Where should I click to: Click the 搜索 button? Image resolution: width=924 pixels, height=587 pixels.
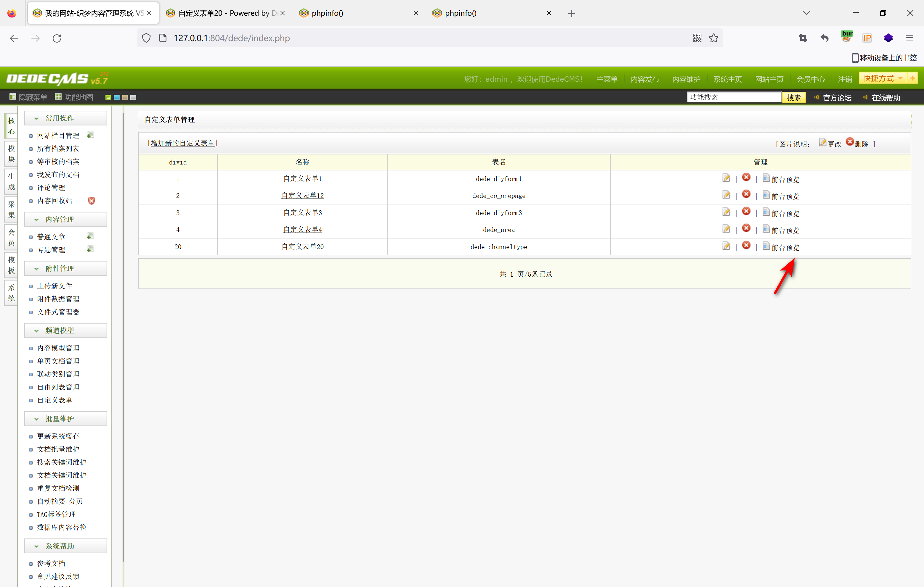pyautogui.click(x=793, y=97)
